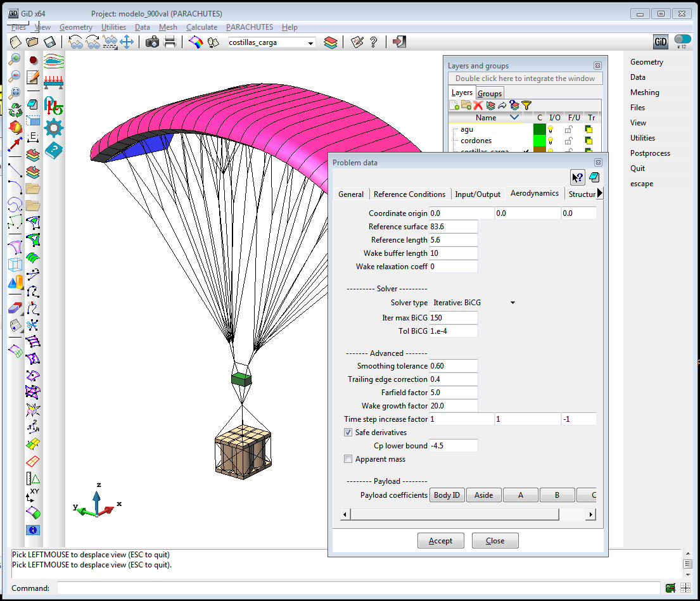Click the tab scroll arrow beside Structur
This screenshot has height=601, width=700.
tap(600, 194)
